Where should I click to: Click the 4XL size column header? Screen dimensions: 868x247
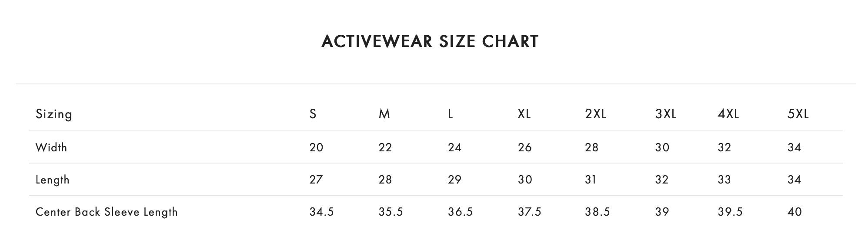tap(728, 114)
